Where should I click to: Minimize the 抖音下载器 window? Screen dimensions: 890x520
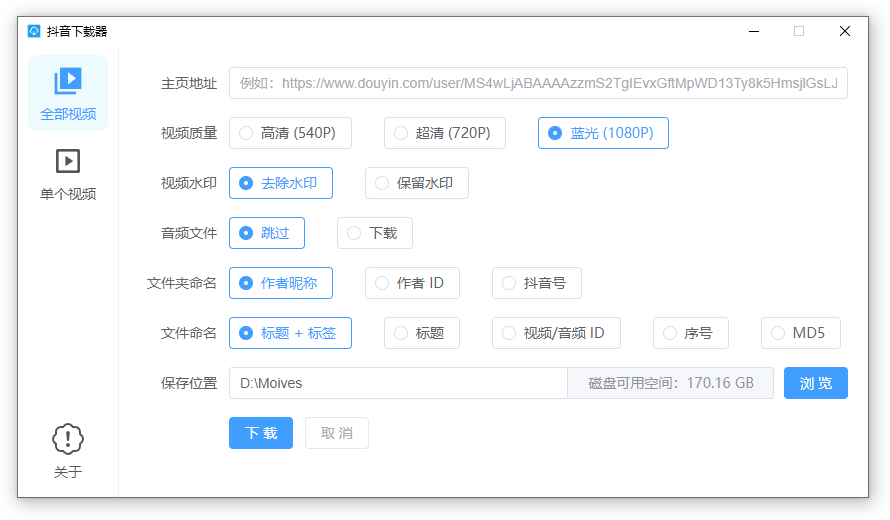(x=754, y=31)
